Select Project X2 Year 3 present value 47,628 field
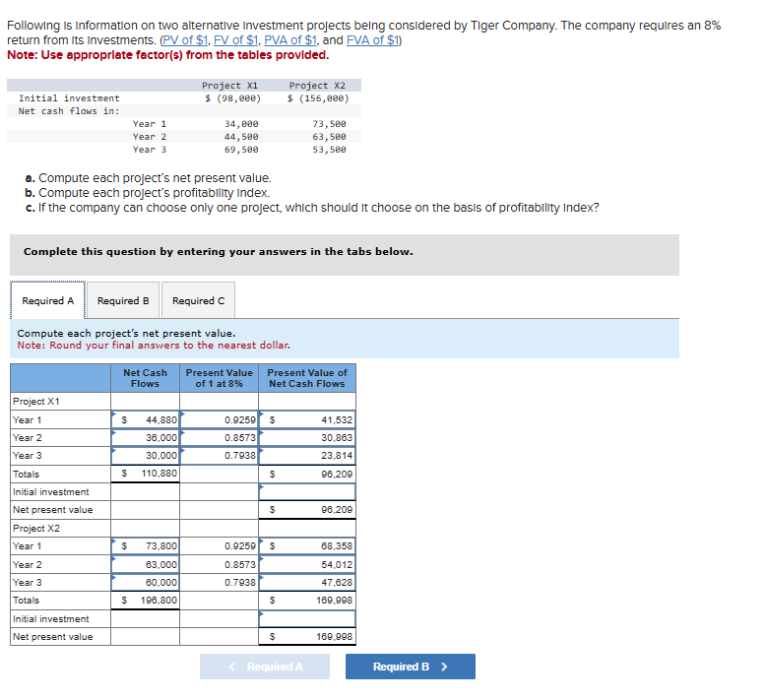 point(307,582)
